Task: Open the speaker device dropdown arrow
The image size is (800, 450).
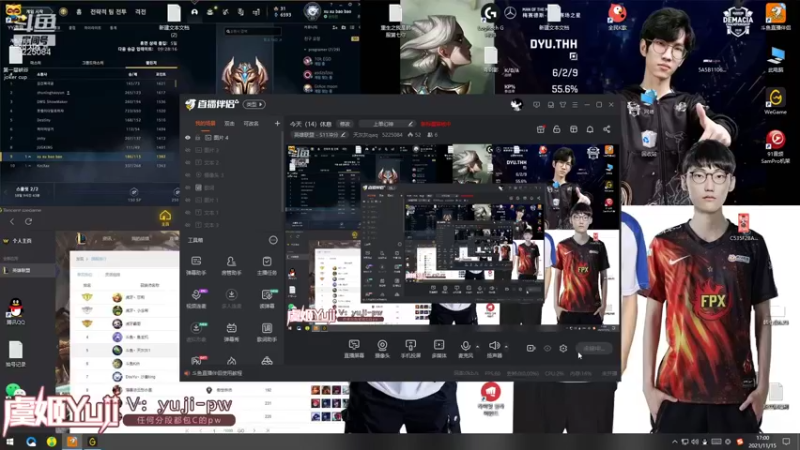Action: pyautogui.click(x=506, y=347)
